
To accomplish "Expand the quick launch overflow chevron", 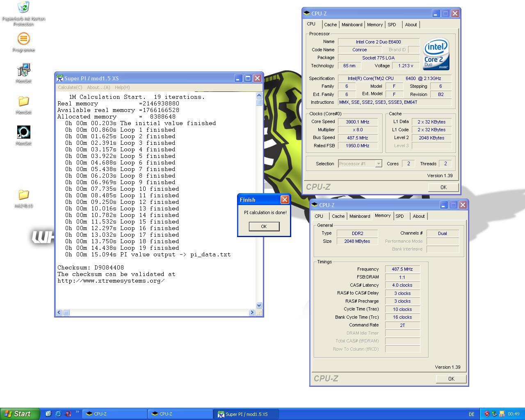I will coord(77,412).
